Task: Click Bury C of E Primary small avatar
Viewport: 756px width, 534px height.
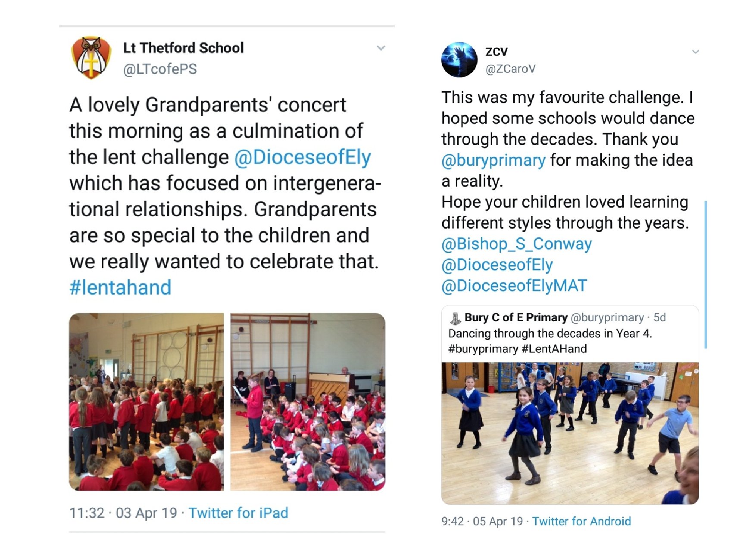Action: (x=455, y=318)
